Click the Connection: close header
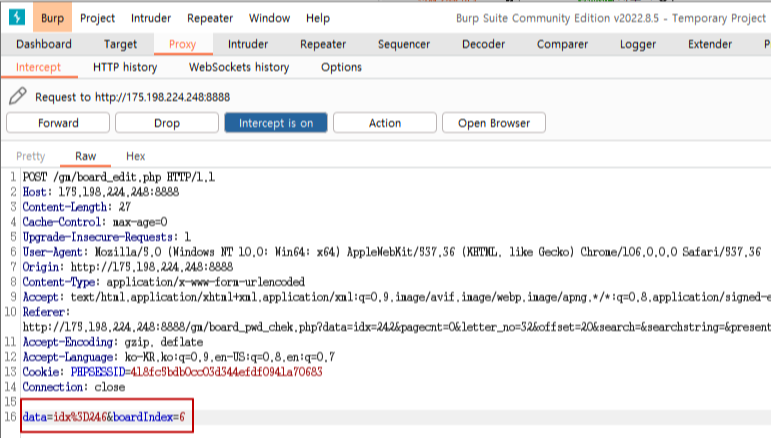The height and width of the screenshot is (438, 771). pyautogui.click(x=74, y=387)
